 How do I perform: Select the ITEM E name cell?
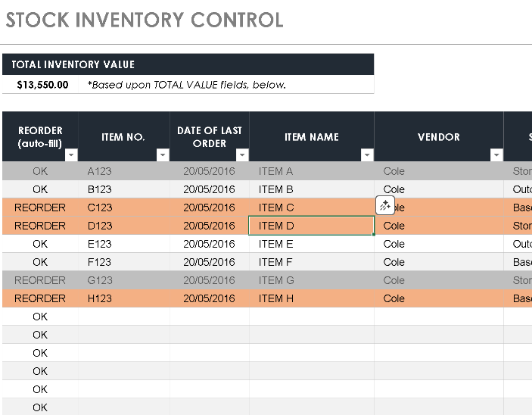click(x=312, y=244)
